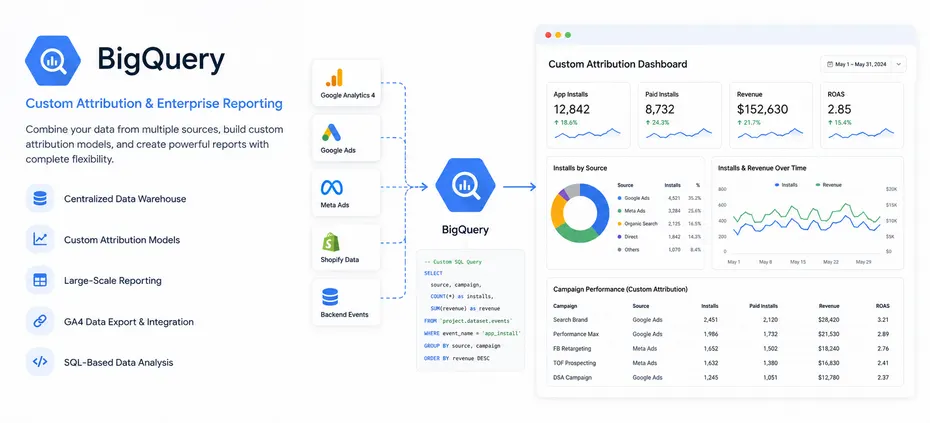Click the 18.6% growth indicator under App Installs
The image size is (930, 423).
(566, 122)
